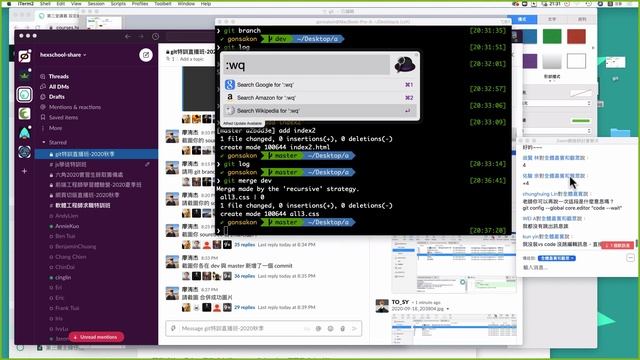
Task: Open the iTerm2 Shell menu
Action: 45,4
